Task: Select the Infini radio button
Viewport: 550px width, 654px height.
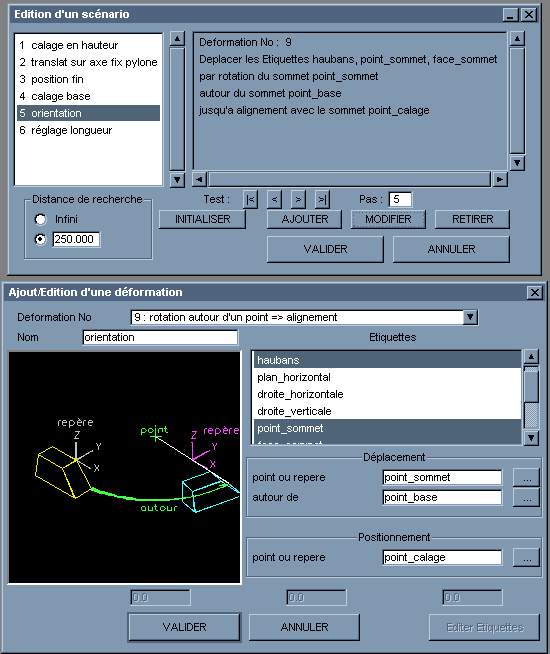Action: click(40, 219)
